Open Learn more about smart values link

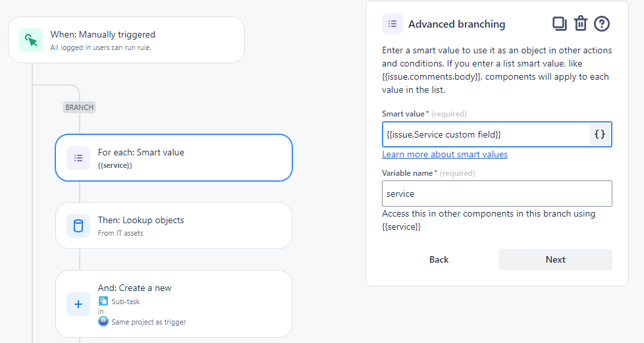pos(444,154)
